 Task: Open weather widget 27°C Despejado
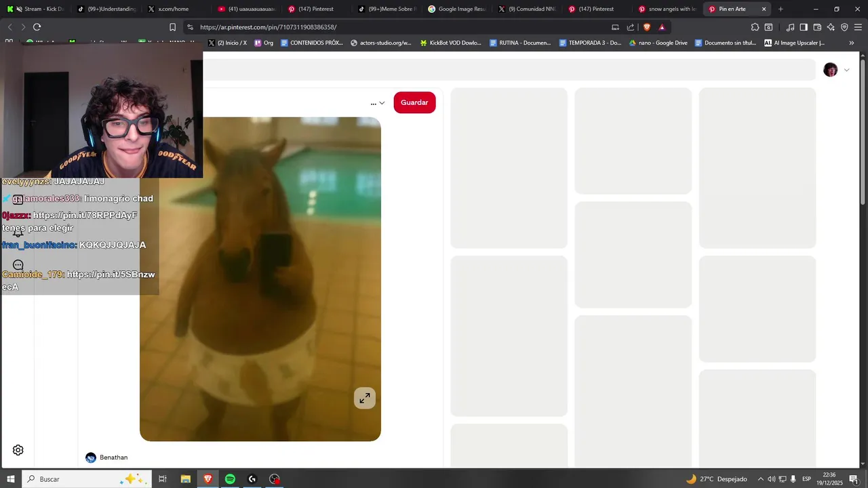716,479
